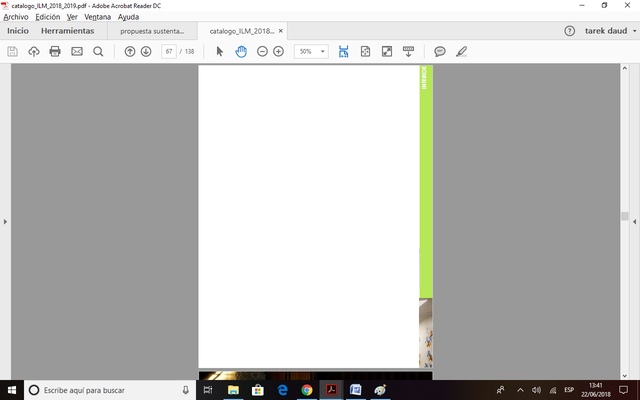Screen dimensions: 640x400
Task: Click the scrollbar down arrow
Action: click(x=624, y=376)
